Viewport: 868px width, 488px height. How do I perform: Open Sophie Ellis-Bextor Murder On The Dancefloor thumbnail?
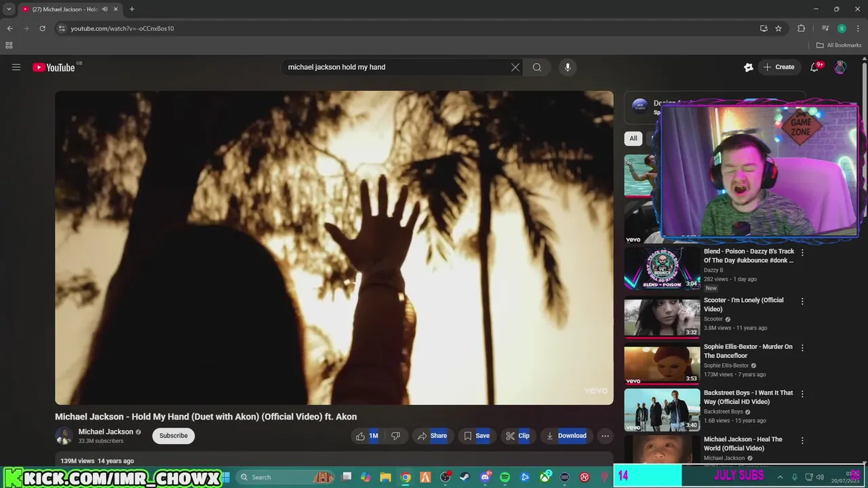point(662,365)
